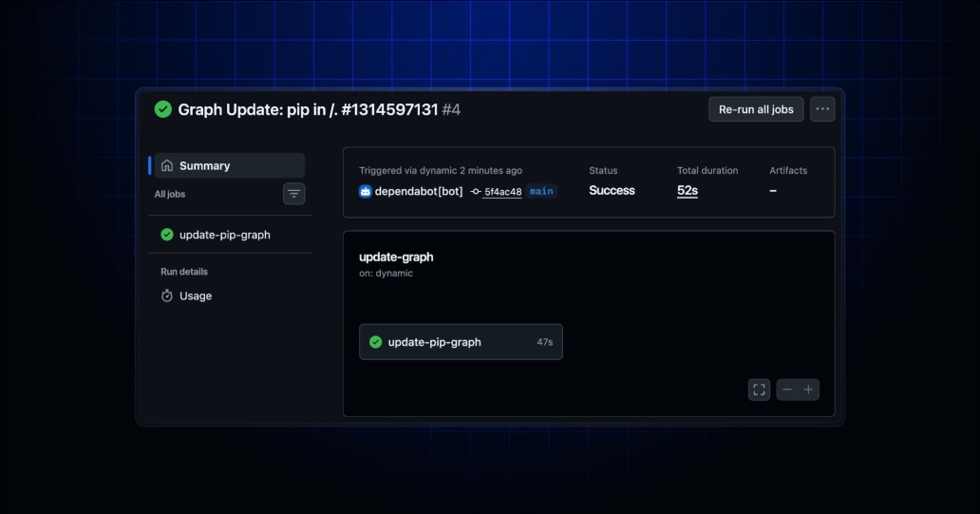Viewport: 980px width, 514px height.
Task: Open the three-dot more options menu
Action: click(x=822, y=109)
